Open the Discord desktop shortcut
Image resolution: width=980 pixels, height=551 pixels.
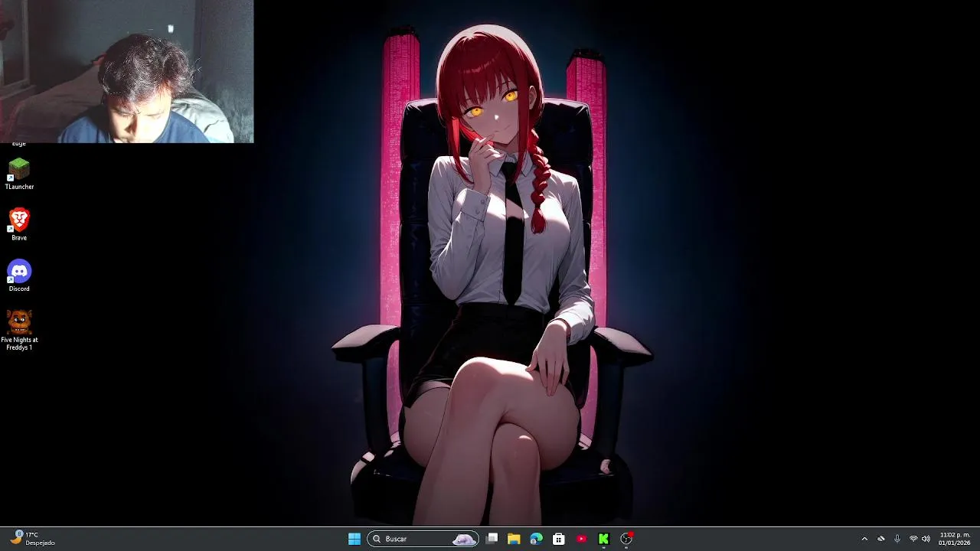[x=19, y=275]
